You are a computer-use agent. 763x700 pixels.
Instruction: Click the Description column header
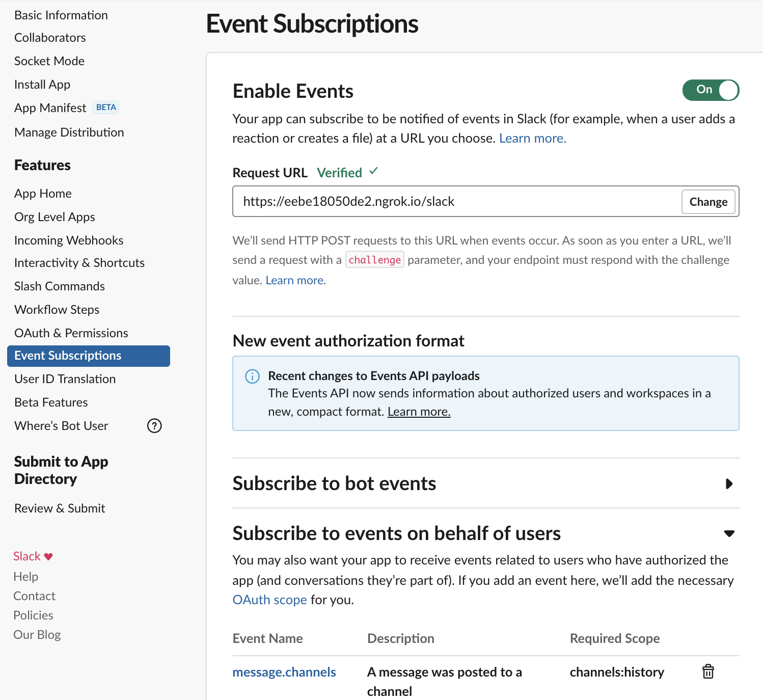pyautogui.click(x=401, y=639)
